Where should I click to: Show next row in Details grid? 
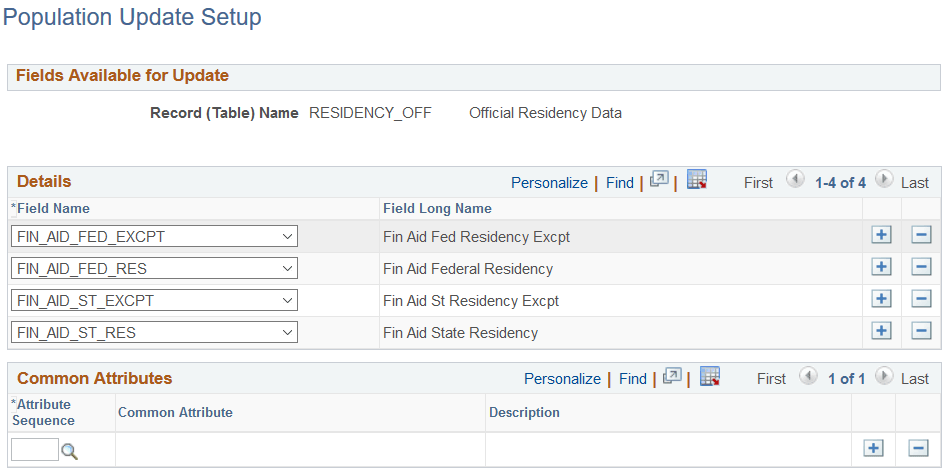click(884, 181)
